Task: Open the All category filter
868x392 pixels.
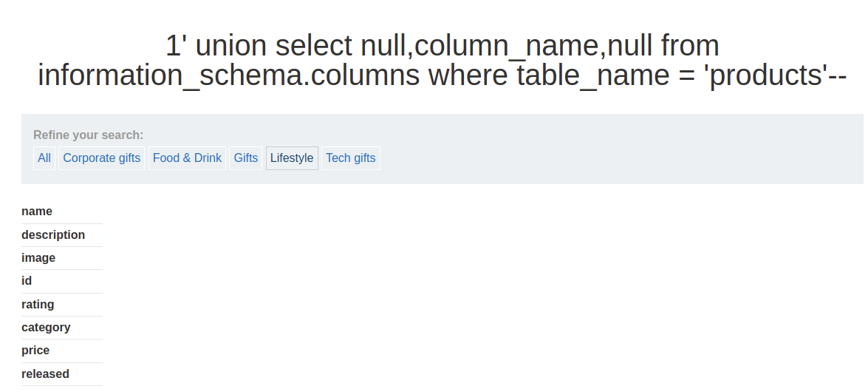Action: tap(44, 158)
